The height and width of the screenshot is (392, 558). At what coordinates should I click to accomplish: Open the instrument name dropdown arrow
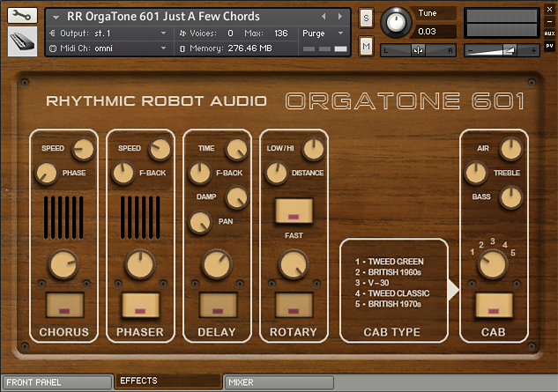click(56, 17)
